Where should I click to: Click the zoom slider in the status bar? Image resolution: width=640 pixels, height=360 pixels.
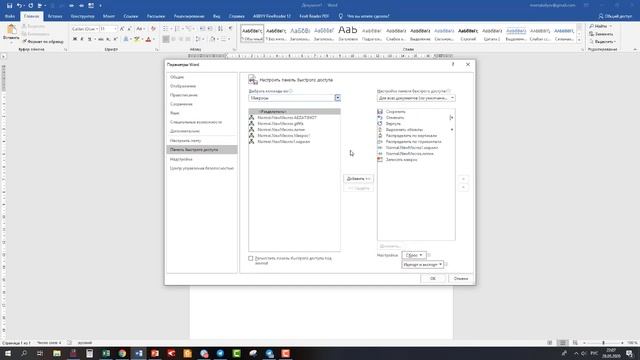(x=603, y=343)
